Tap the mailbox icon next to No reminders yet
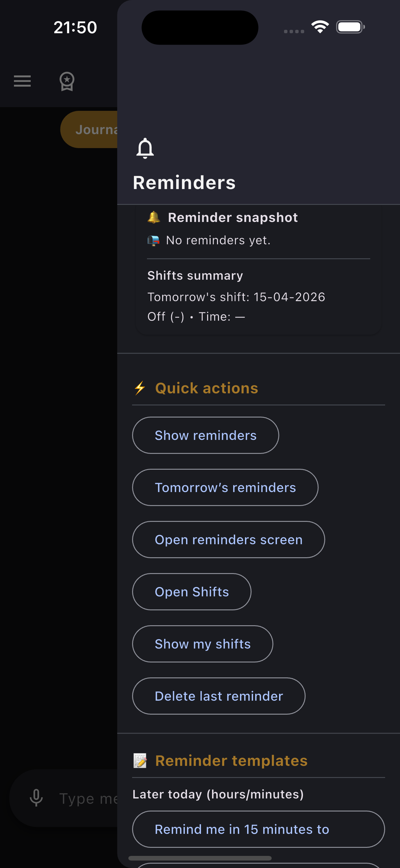This screenshot has width=400, height=868. tap(153, 240)
